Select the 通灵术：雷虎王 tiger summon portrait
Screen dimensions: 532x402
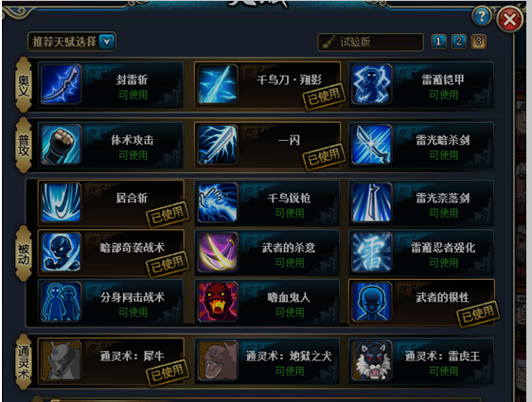click(371, 360)
